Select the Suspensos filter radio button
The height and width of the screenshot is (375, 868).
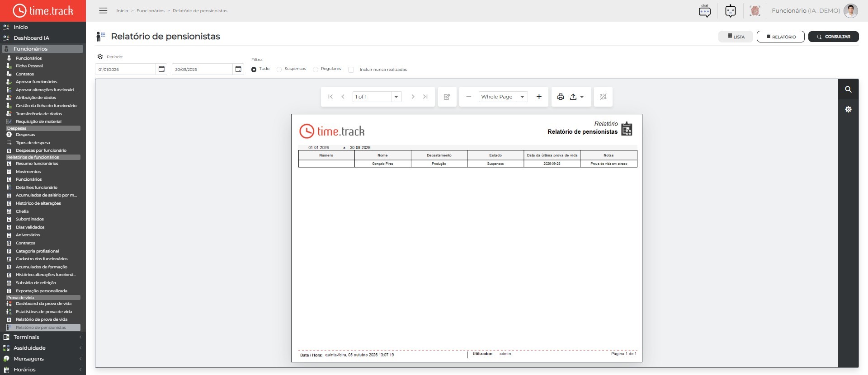pyautogui.click(x=279, y=70)
